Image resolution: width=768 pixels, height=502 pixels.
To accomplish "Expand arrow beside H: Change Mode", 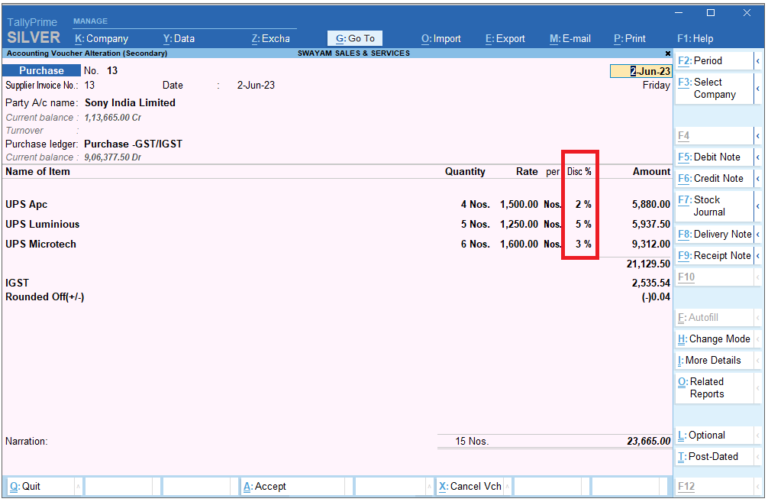I will click(758, 338).
